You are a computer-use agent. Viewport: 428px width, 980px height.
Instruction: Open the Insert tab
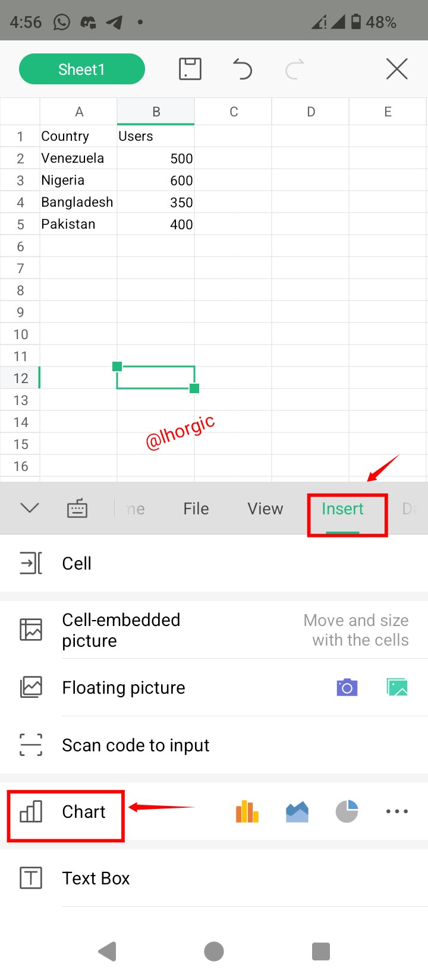point(342,509)
